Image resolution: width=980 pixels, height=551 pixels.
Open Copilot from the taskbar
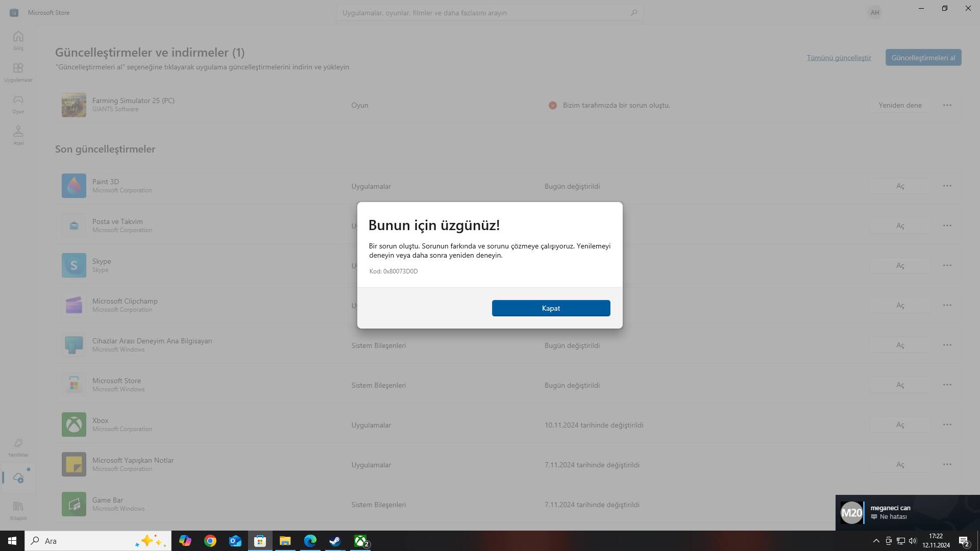click(185, 541)
